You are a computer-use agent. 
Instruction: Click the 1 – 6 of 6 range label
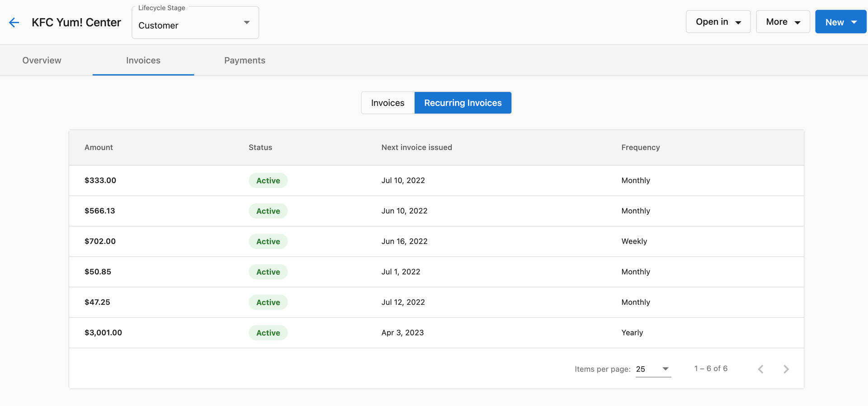pyautogui.click(x=711, y=368)
